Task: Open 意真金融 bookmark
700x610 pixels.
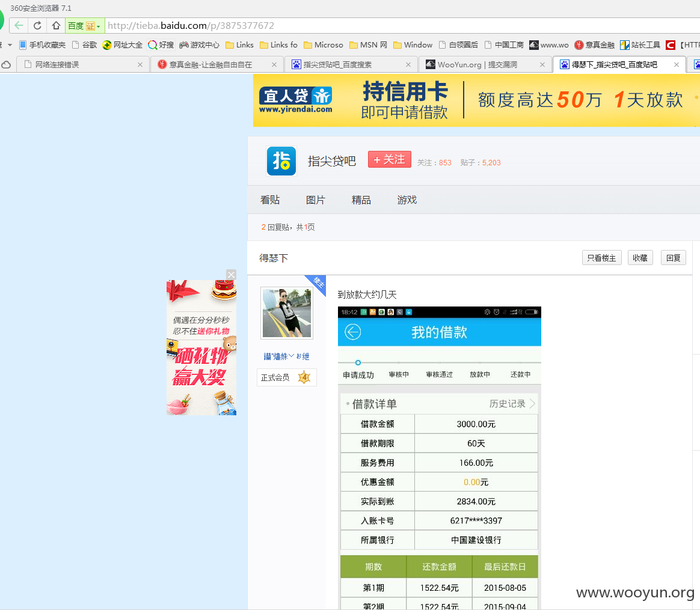Action: coord(595,44)
